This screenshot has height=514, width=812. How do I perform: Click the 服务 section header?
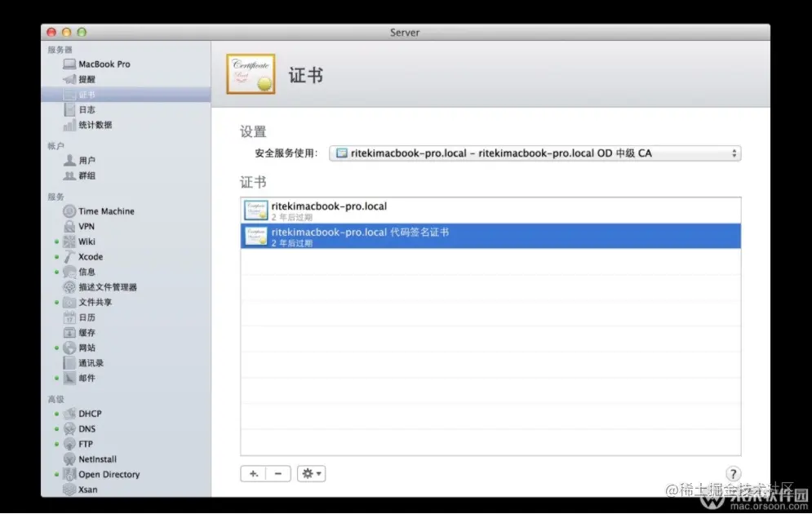(x=56, y=197)
